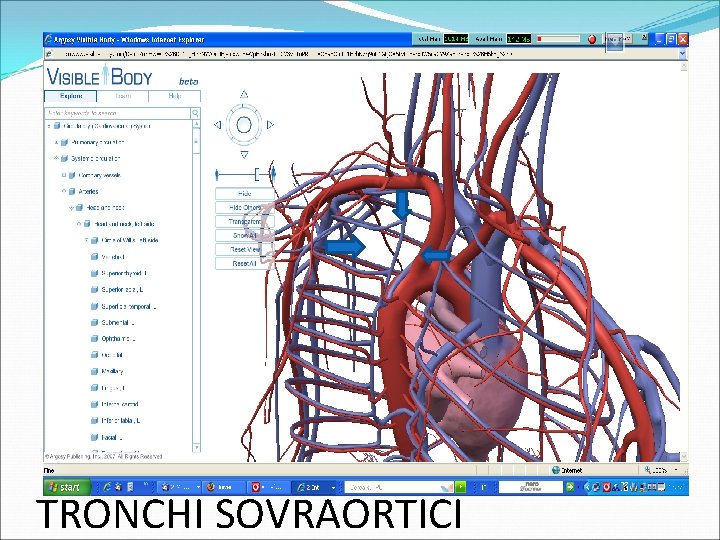Screen dimensions: 720x540
Task: Select the Coronary vessels label
Action: (x=99, y=175)
